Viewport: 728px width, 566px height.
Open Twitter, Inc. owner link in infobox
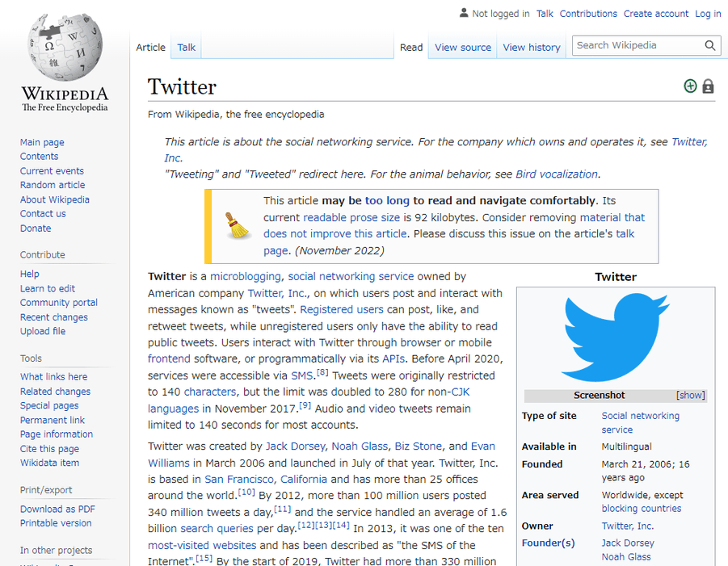(x=628, y=526)
